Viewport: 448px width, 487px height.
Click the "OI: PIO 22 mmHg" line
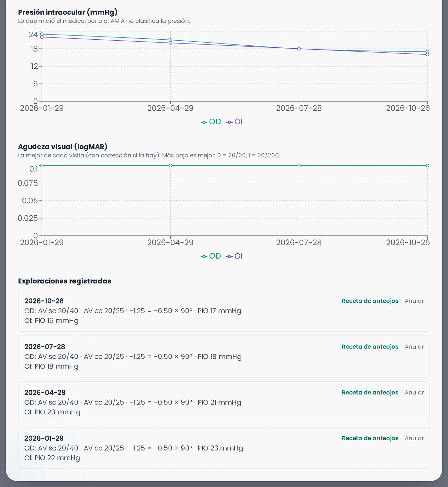pyautogui.click(x=52, y=458)
